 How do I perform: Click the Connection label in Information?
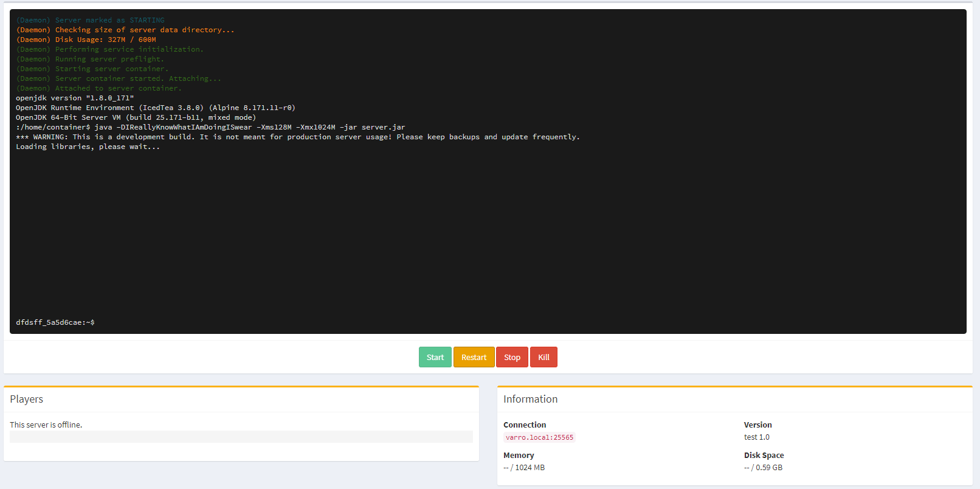pyautogui.click(x=525, y=425)
